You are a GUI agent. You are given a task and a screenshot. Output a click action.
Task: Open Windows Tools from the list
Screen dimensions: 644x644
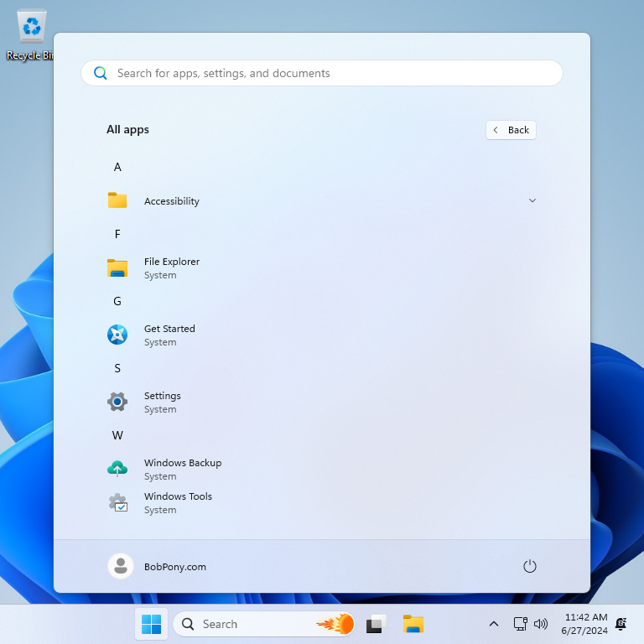click(x=178, y=502)
